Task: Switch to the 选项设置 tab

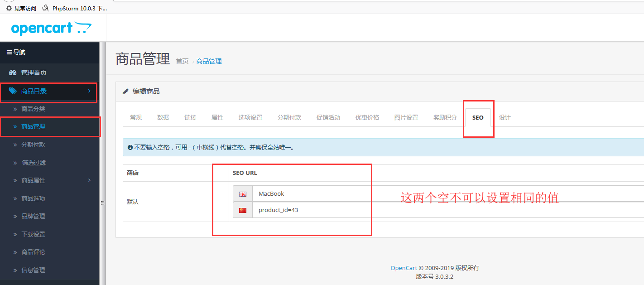Action: pos(250,117)
